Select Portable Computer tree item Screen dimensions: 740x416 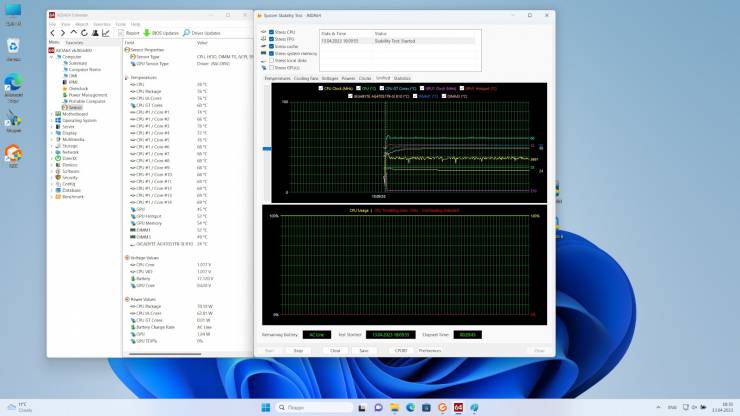point(87,102)
